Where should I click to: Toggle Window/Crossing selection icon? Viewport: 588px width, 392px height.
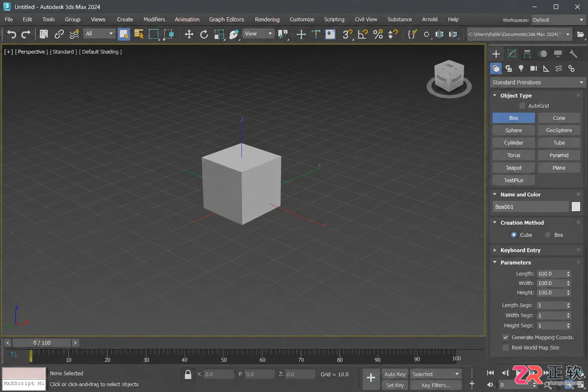tap(169, 34)
